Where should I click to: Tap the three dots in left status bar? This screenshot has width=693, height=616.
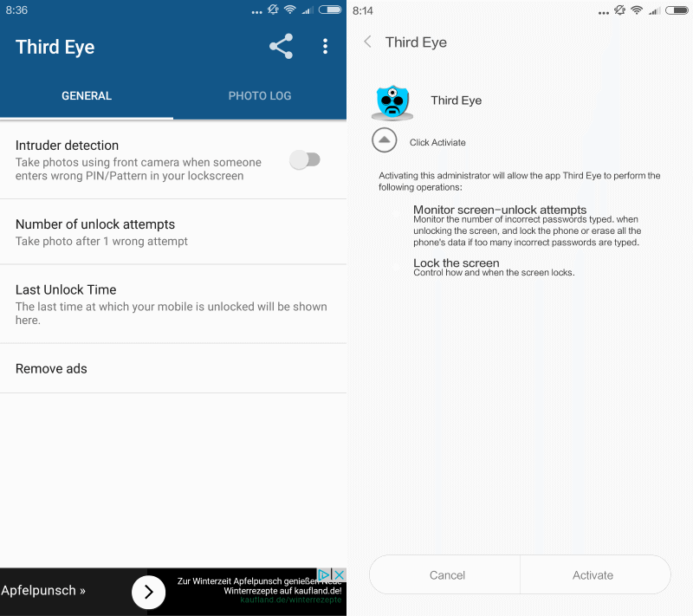pyautogui.click(x=256, y=12)
